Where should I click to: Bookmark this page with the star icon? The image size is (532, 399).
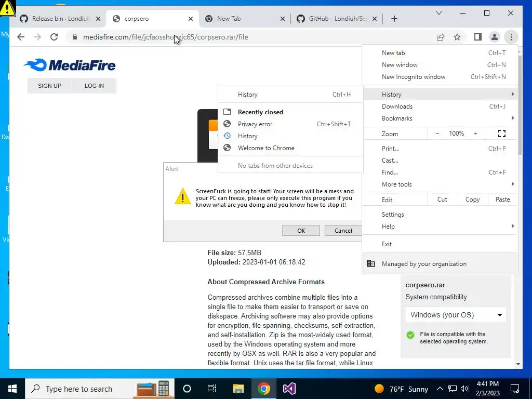tap(457, 37)
